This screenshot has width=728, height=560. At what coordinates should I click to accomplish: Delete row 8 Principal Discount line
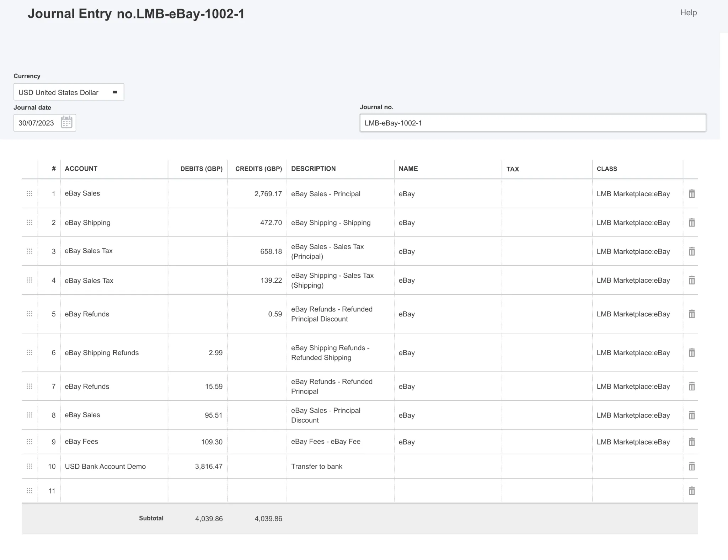(x=692, y=415)
